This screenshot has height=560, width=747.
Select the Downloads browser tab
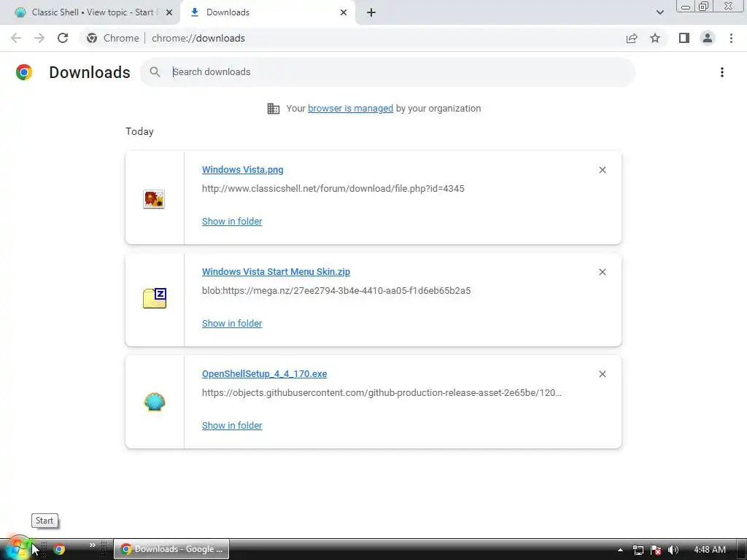tap(267, 12)
